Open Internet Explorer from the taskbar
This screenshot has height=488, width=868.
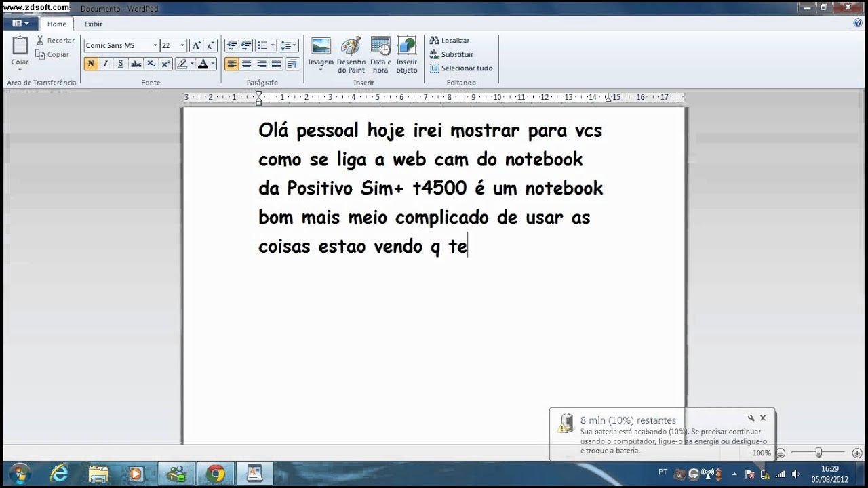tap(59, 474)
